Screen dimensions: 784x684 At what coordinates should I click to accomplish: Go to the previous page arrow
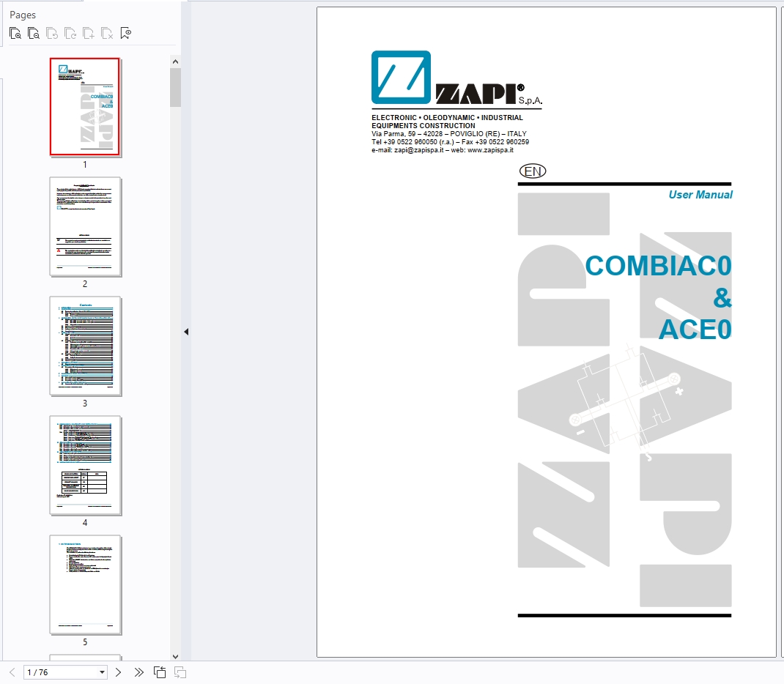coord(12,672)
